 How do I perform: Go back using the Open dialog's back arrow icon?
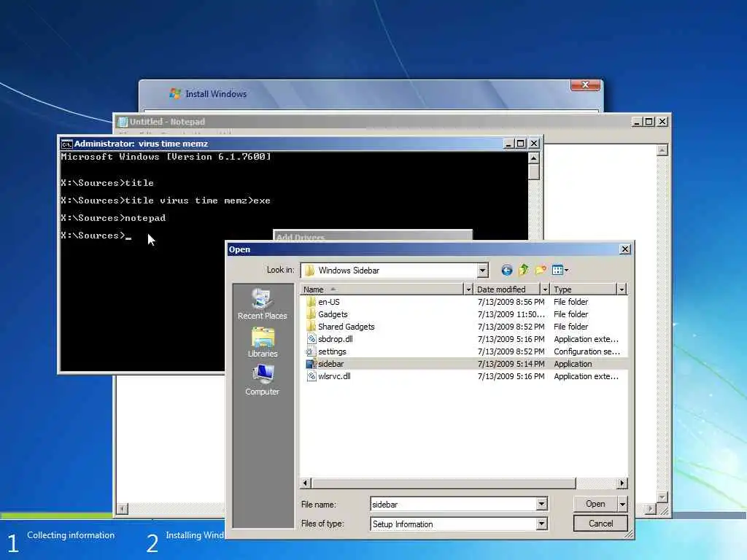[x=506, y=271]
